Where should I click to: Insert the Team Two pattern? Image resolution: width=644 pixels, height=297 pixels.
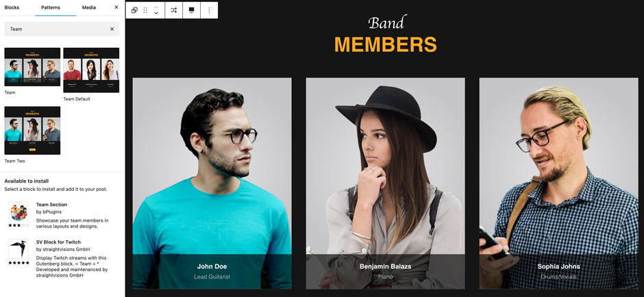pyautogui.click(x=32, y=131)
